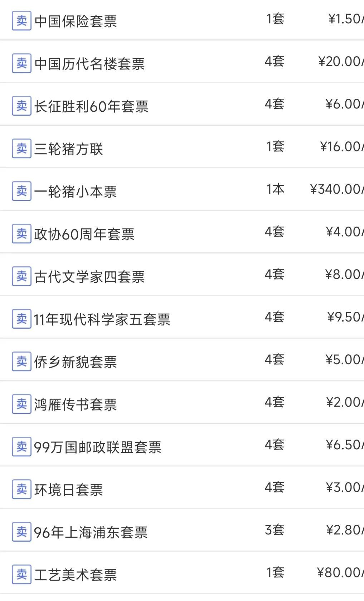The width and height of the screenshot is (364, 601).
Task: Open the 99万国邮政联盟套票 listing
Action: click(98, 447)
